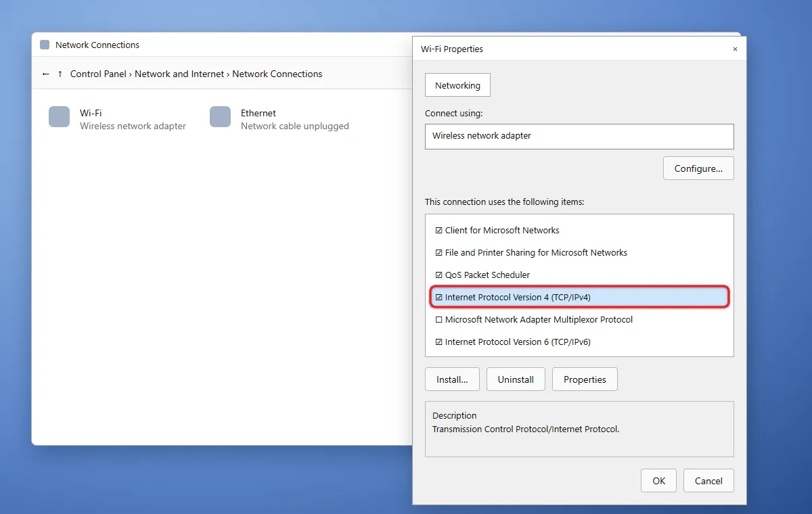Select the Client for Microsoft Networks row text
This screenshot has width=812, height=514.
point(502,231)
